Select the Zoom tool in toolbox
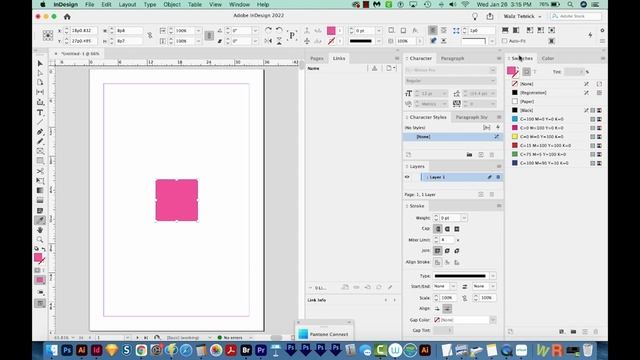The image size is (640, 360). [40, 240]
